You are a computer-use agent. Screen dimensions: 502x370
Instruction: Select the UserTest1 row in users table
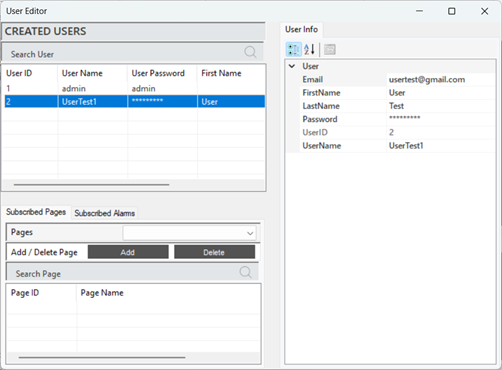coord(135,102)
